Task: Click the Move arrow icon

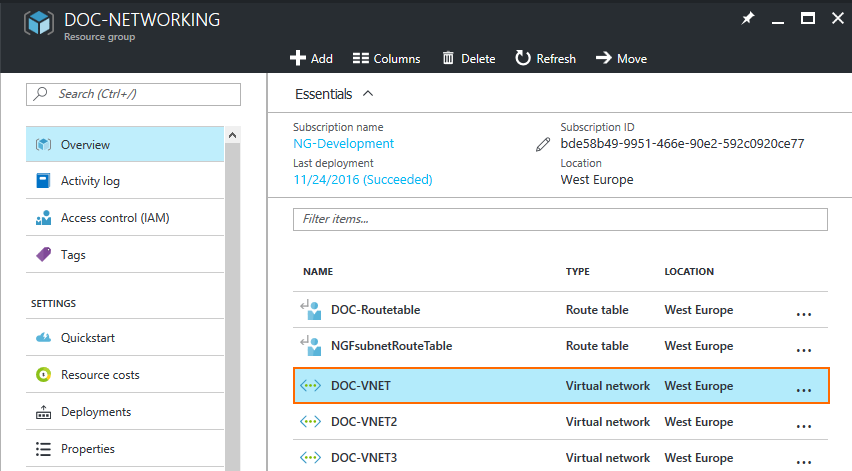Action: (x=604, y=58)
